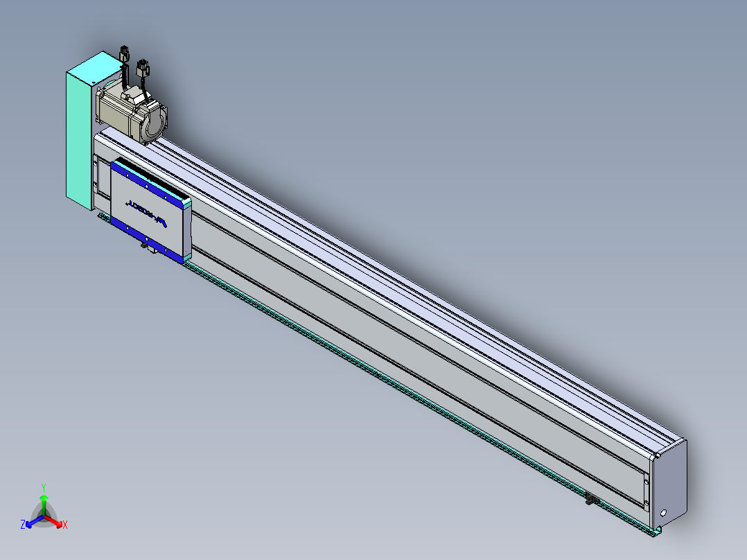Image resolution: width=747 pixels, height=560 pixels.
Task: Click the blue Z axis arrow on triad
Action: (30, 523)
